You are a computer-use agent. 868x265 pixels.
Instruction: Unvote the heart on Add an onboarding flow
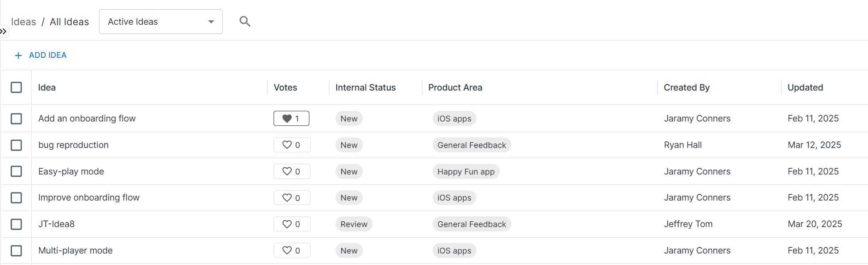pos(287,118)
